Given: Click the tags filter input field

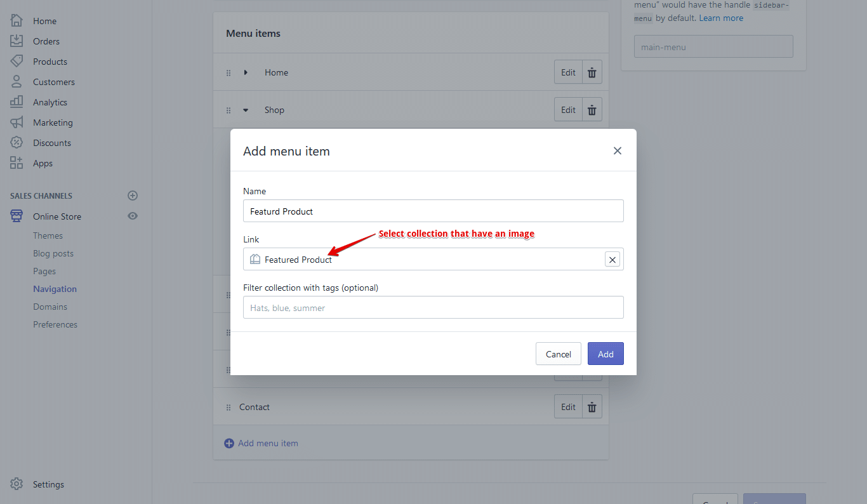Looking at the screenshot, I should pyautogui.click(x=433, y=307).
